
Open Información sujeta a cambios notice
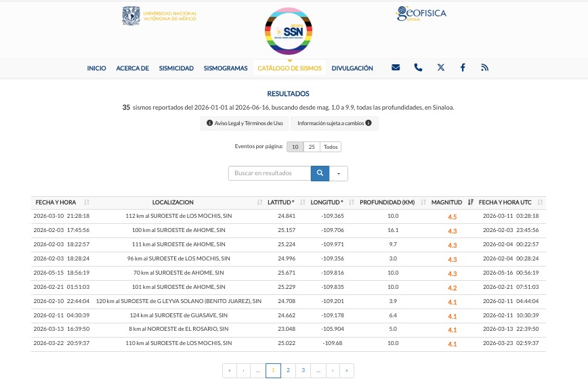[x=335, y=123]
